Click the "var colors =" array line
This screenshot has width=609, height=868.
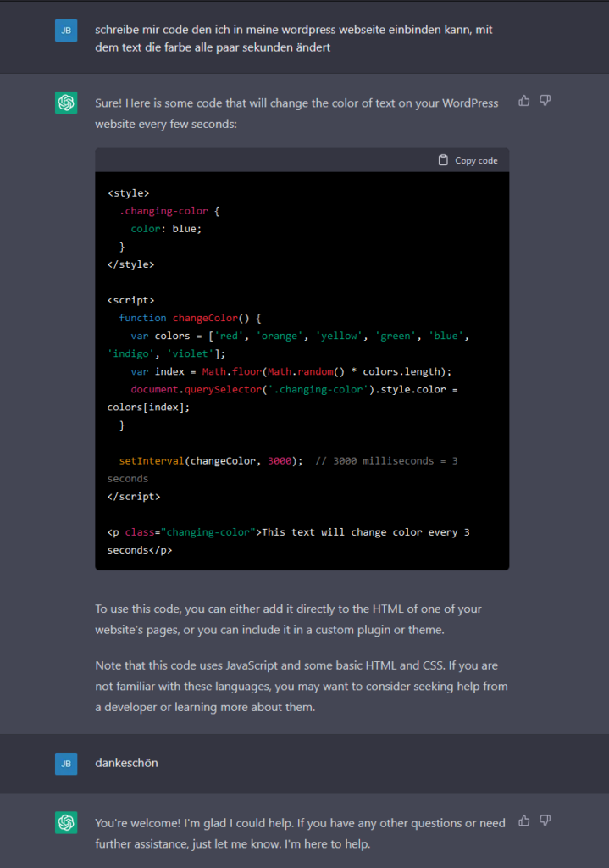300,336
